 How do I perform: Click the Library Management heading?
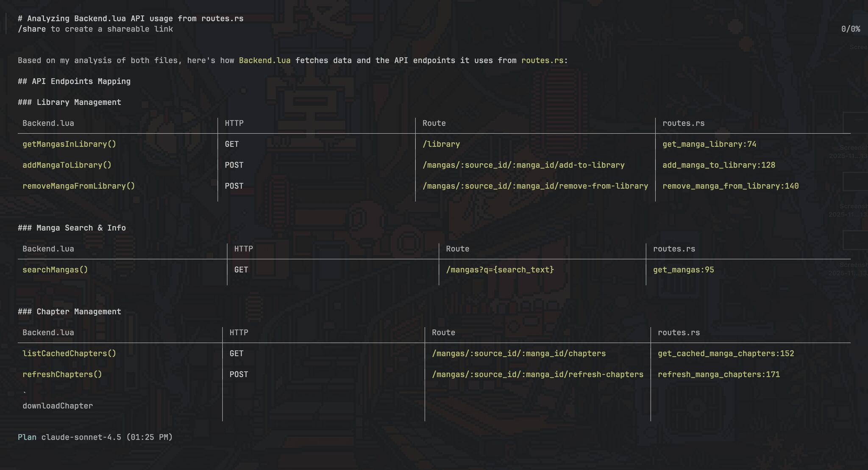click(70, 102)
